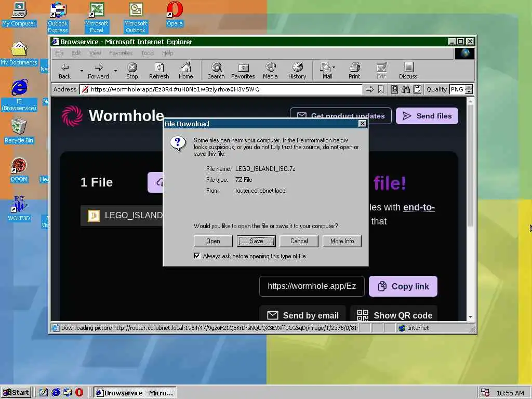The image size is (532, 399).
Task: Open the Favorites menu
Action: [x=121, y=54]
